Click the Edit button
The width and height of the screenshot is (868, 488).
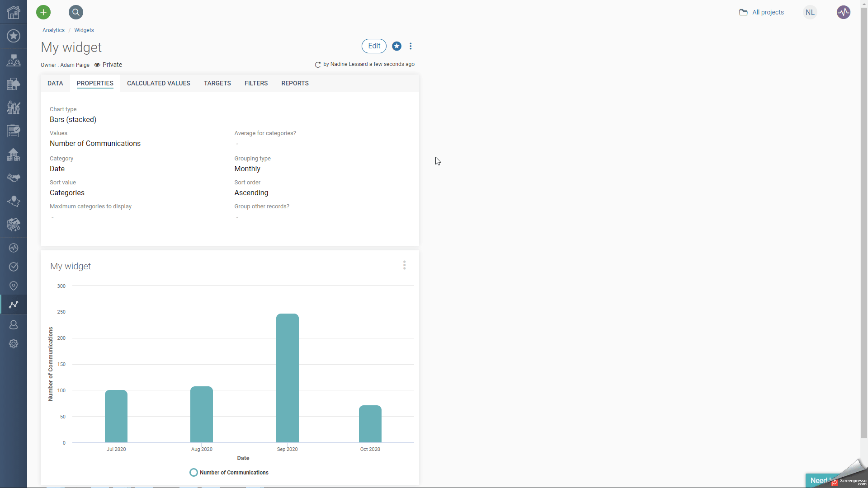374,46
